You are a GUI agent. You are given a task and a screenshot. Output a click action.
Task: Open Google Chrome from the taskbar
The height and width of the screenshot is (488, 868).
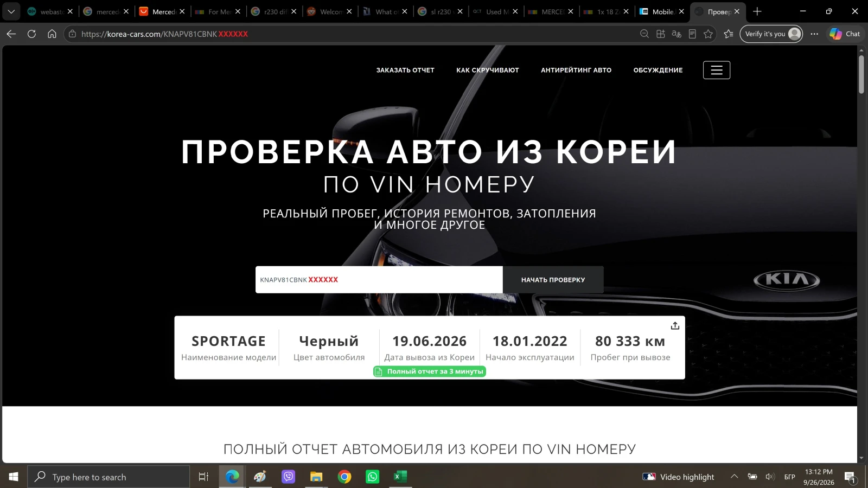click(x=344, y=477)
